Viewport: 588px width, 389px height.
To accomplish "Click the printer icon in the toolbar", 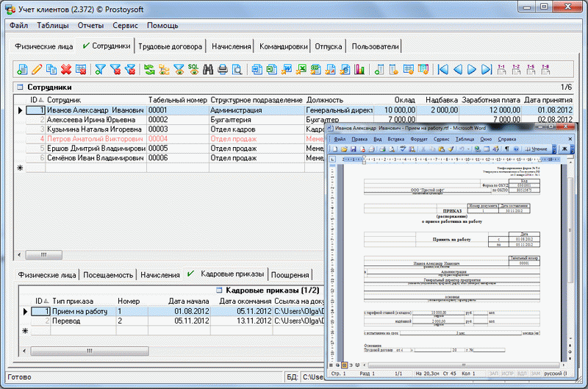I will tap(223, 69).
